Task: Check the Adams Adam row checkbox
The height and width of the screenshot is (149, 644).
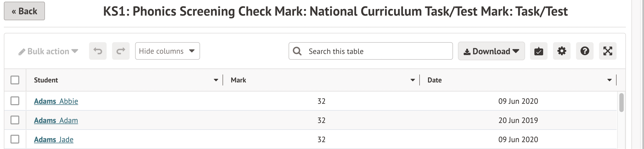Action: [x=15, y=120]
